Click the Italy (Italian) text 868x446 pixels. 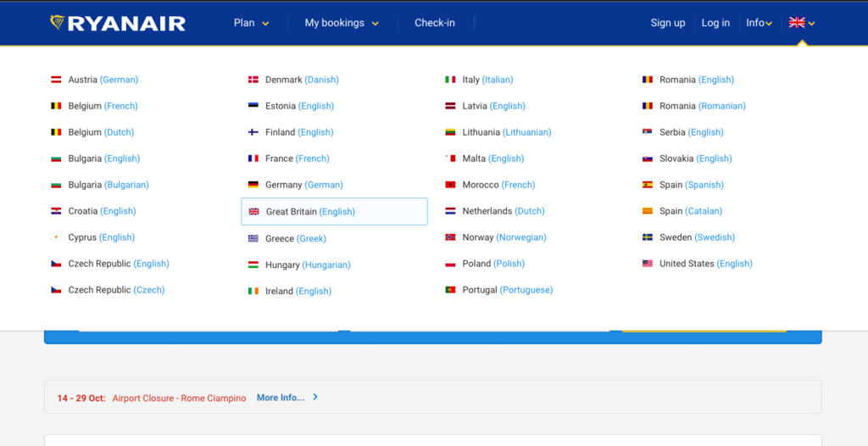point(487,80)
